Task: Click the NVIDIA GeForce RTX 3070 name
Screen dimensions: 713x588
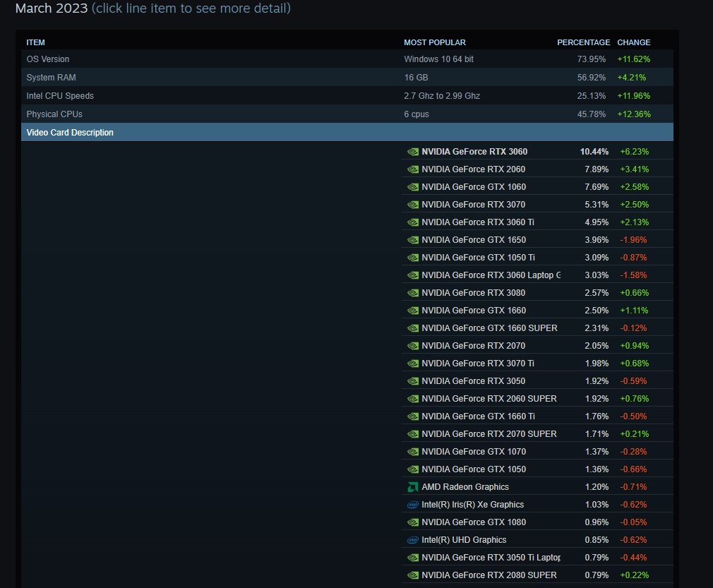Action: point(474,205)
